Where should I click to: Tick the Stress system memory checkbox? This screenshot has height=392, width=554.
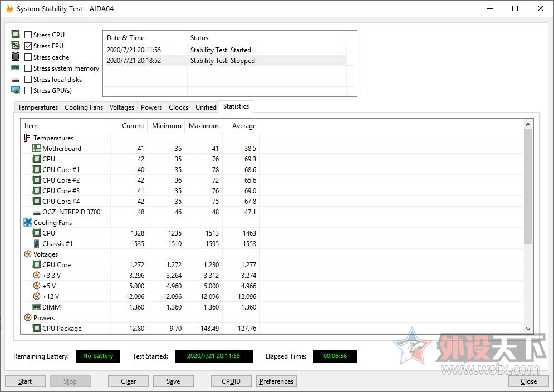28,68
